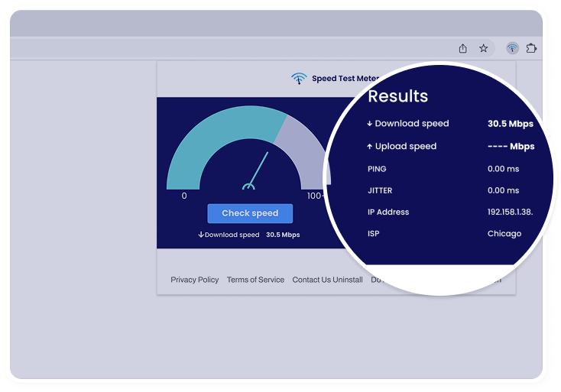Click the browser share icon

coord(462,48)
